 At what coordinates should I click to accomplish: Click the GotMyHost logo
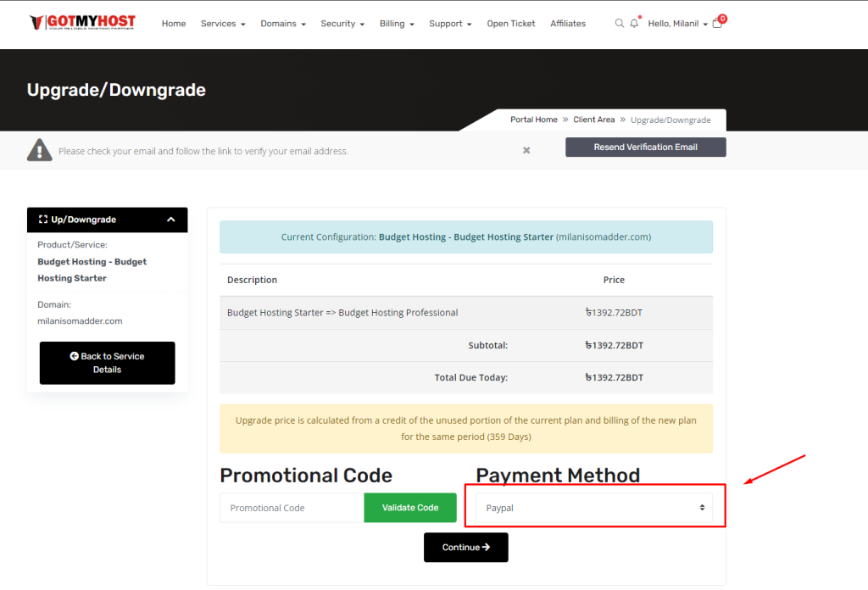[x=81, y=23]
